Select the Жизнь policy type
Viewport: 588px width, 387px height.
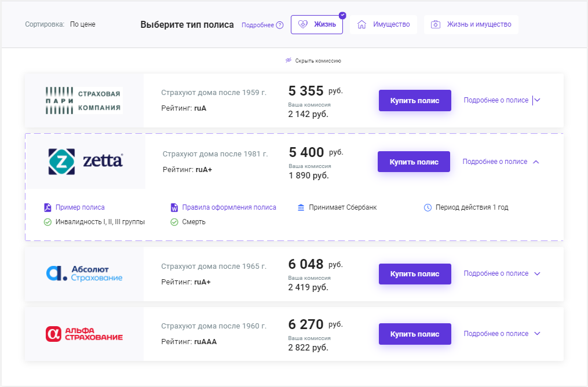(x=317, y=24)
